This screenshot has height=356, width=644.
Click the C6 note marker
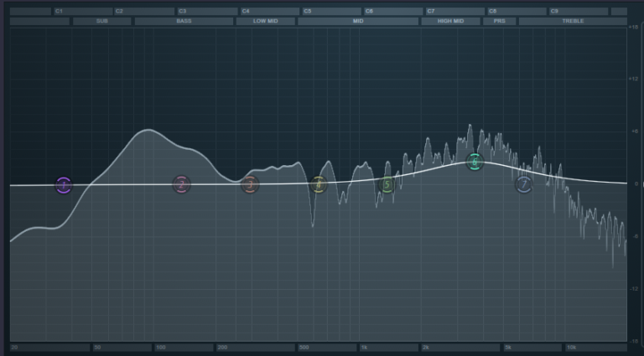coord(370,11)
